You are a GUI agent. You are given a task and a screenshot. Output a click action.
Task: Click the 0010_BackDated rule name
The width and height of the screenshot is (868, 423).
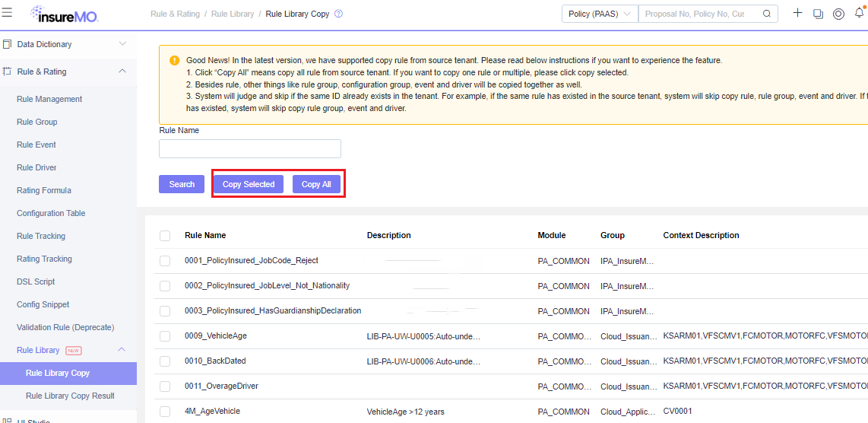(215, 361)
